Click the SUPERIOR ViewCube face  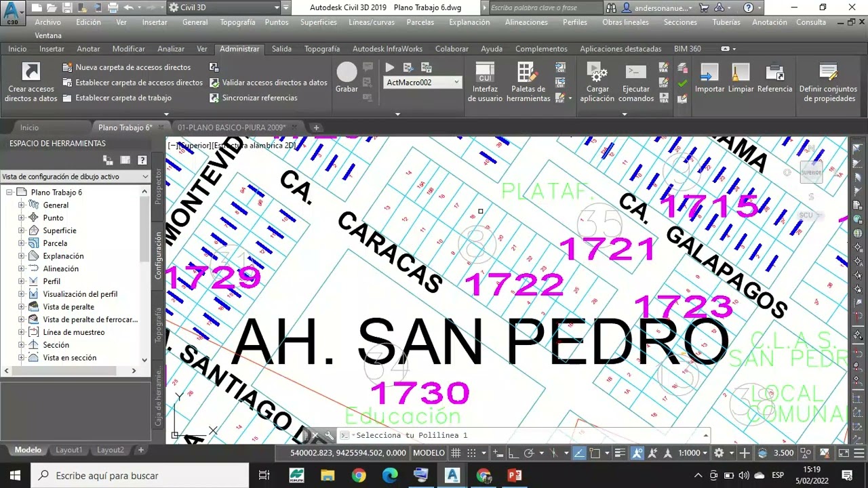(x=811, y=172)
